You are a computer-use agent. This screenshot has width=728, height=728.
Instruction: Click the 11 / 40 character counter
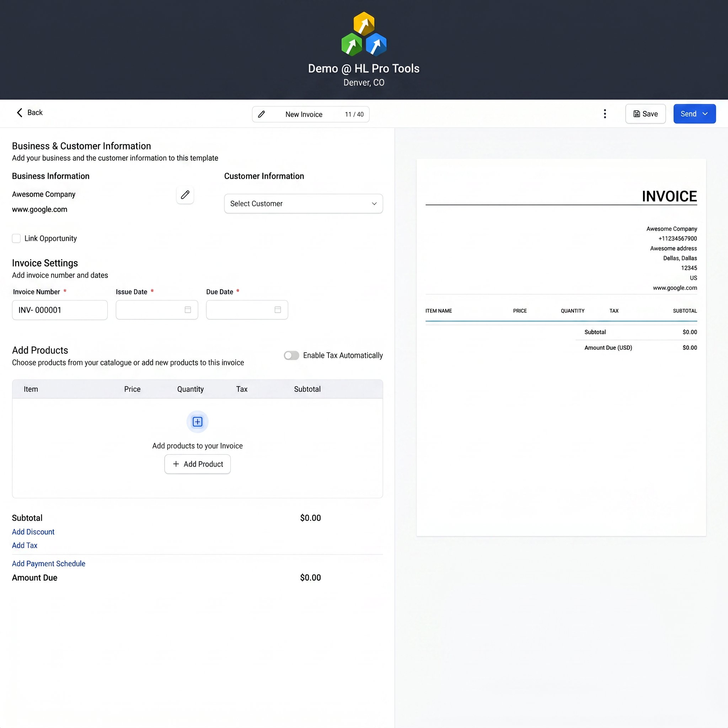[x=354, y=114]
